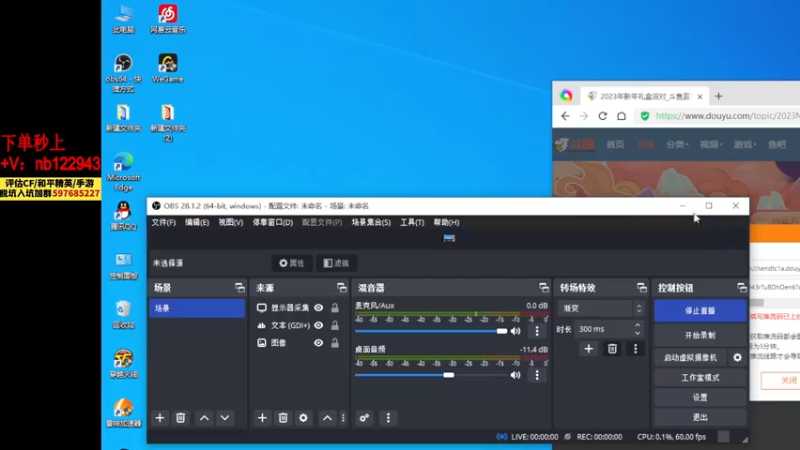Click 停止直播 button
Viewport: 800px width, 450px height.
click(700, 311)
